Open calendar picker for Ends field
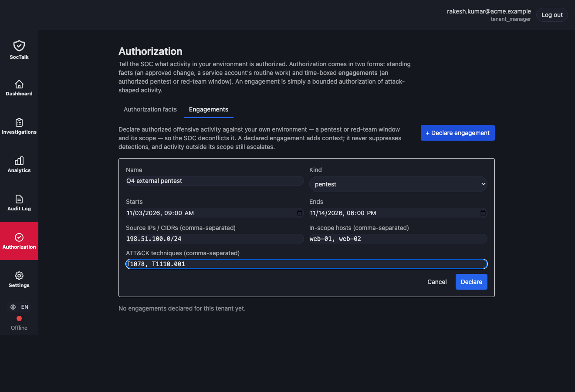The image size is (575, 392). tap(483, 213)
